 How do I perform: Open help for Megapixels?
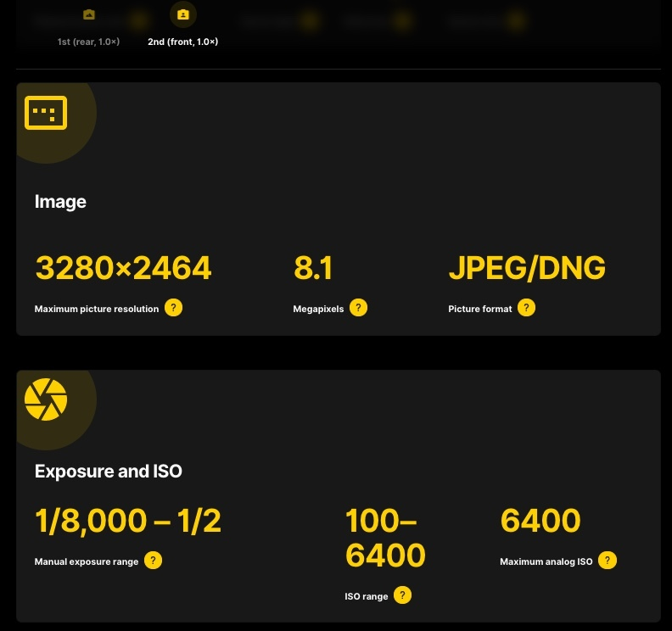click(x=358, y=308)
